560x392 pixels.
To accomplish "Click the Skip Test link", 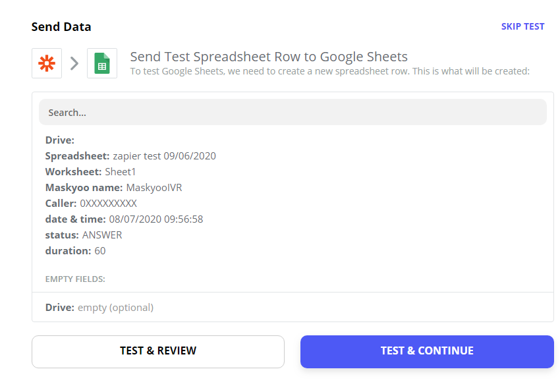I will point(522,26).
